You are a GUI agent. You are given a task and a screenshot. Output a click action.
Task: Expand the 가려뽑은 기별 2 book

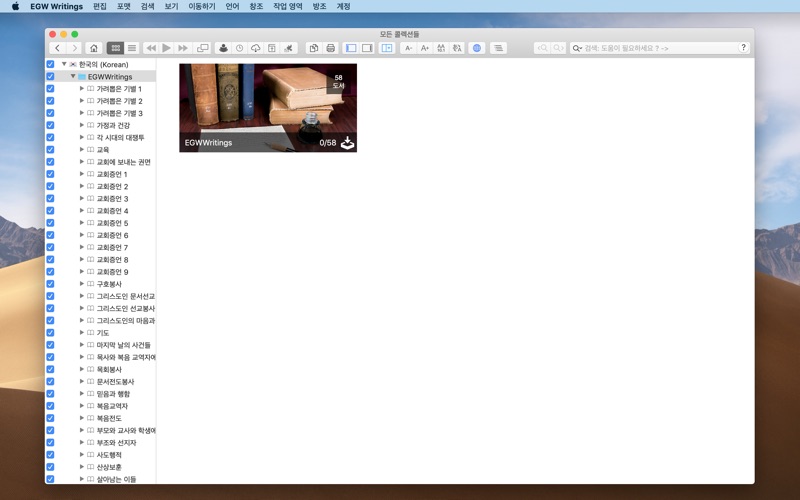click(82, 101)
